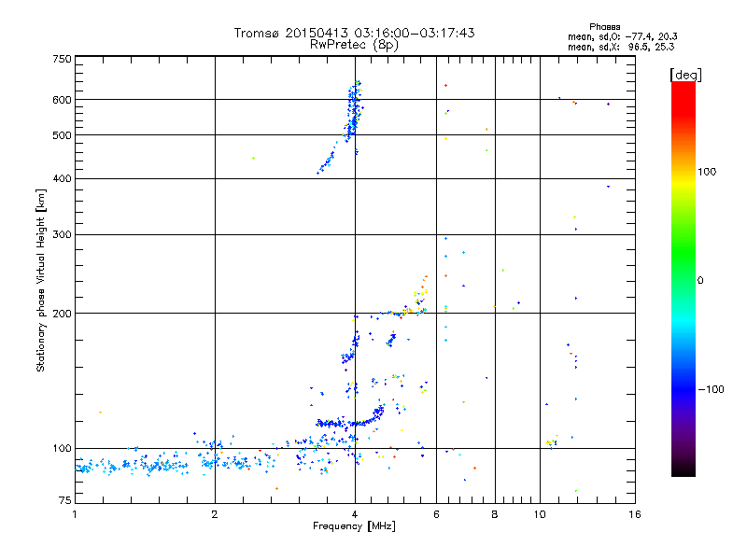Click the [deg] label above the color bar
747x560 pixels.
tap(685, 75)
